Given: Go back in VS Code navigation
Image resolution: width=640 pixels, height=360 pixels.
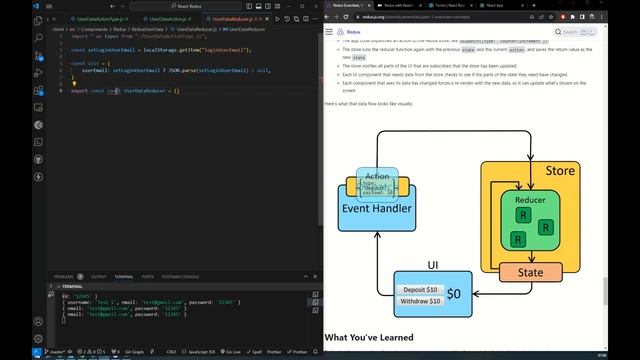Looking at the screenshot, I should coord(112,6).
